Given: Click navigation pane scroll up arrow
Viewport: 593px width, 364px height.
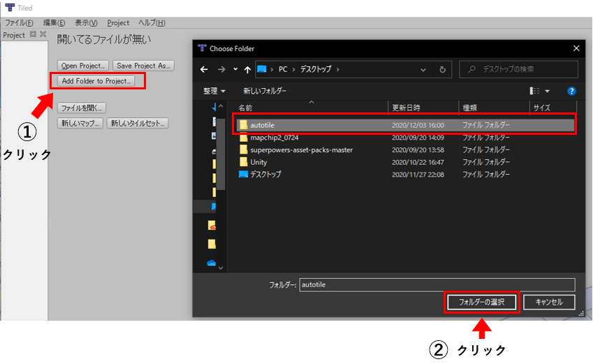Looking at the screenshot, I should [221, 106].
